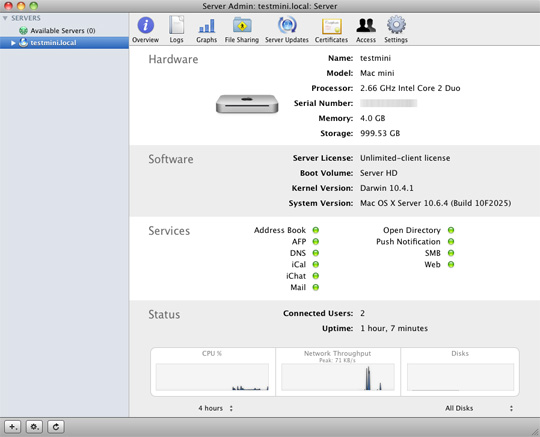Click the Open Directory service label
This screenshot has height=437, width=540.
pos(412,230)
